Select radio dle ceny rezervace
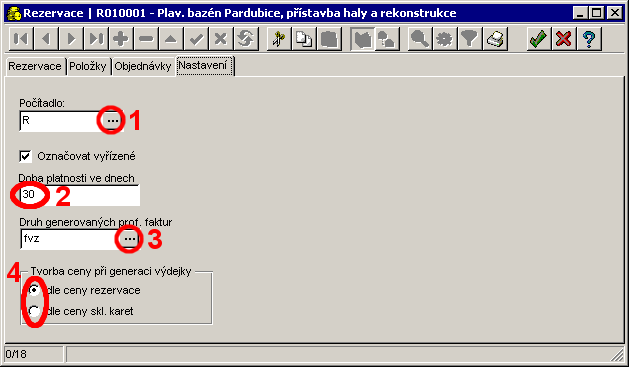The image size is (629, 367). 34,290
